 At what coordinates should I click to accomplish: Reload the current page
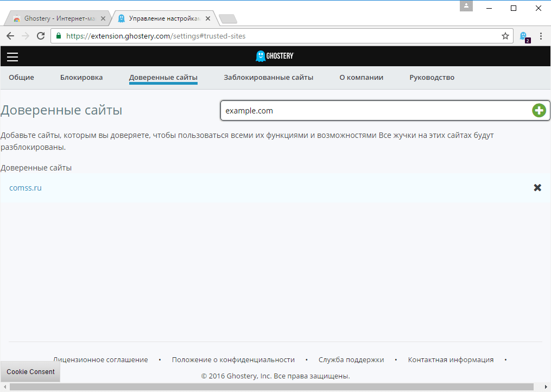click(x=41, y=36)
